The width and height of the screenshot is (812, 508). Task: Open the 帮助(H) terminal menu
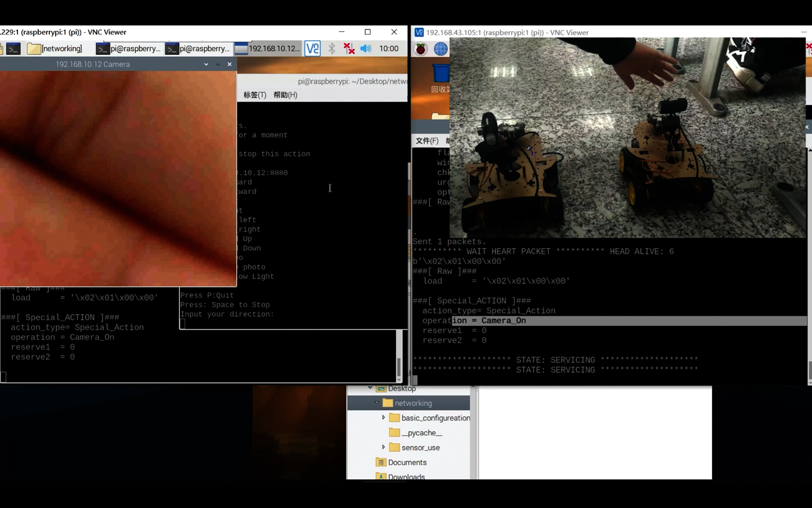click(x=285, y=95)
